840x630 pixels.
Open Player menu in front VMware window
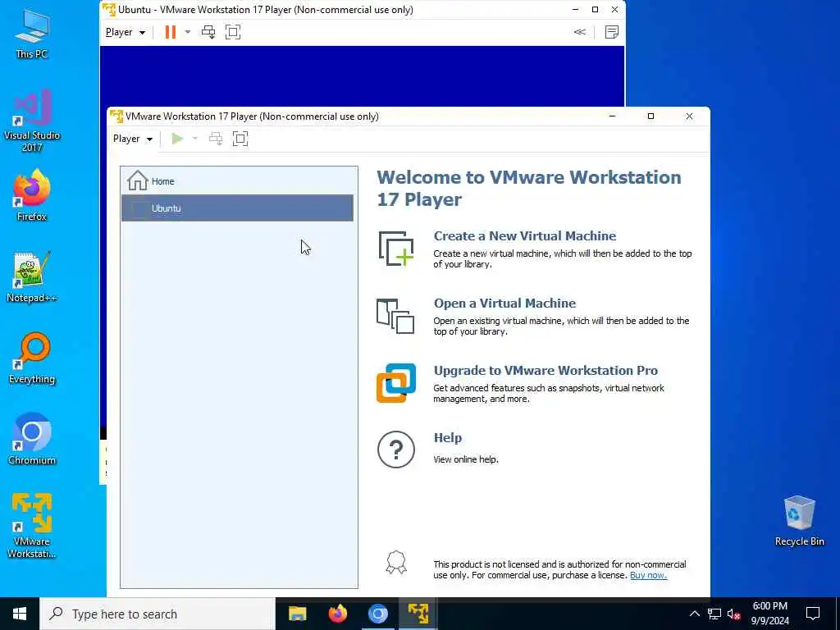(132, 139)
